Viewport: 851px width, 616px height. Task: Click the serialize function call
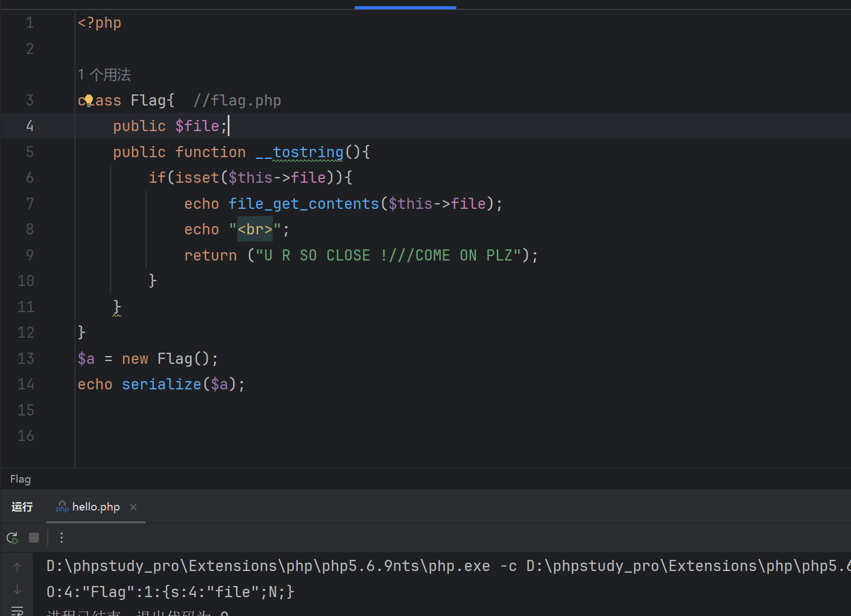point(162,384)
